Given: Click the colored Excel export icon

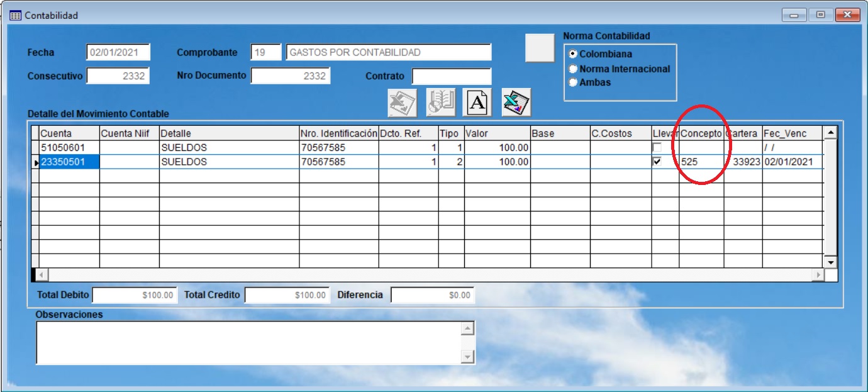Looking at the screenshot, I should point(516,103).
